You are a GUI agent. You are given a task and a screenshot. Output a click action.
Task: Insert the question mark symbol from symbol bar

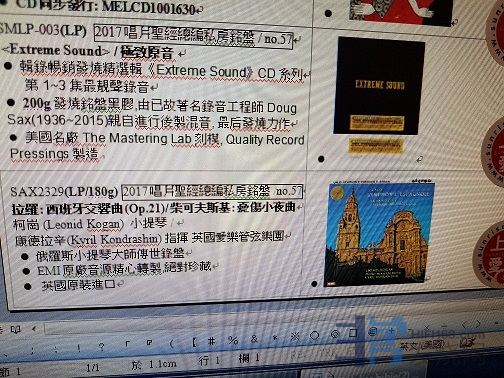(101, 347)
